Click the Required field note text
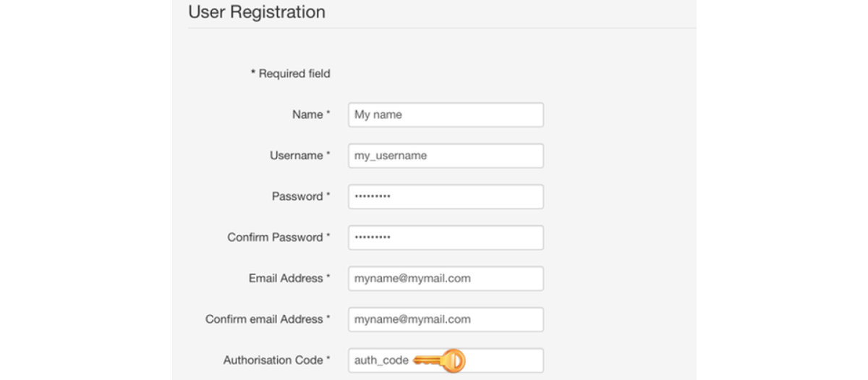 pyautogui.click(x=294, y=74)
